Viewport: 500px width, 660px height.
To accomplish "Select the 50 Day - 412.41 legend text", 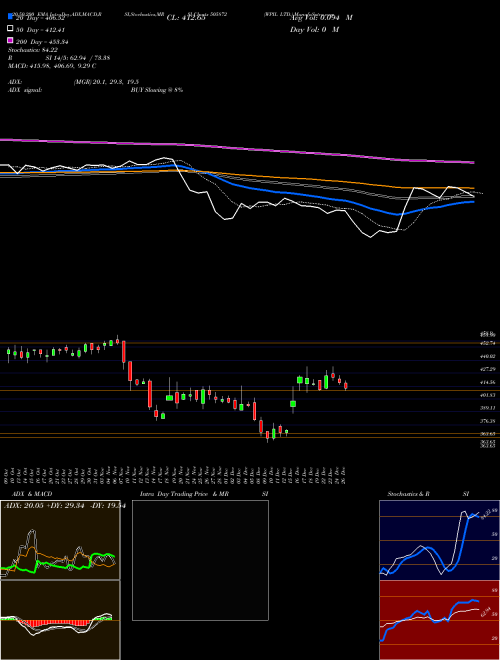I will tap(40, 30).
